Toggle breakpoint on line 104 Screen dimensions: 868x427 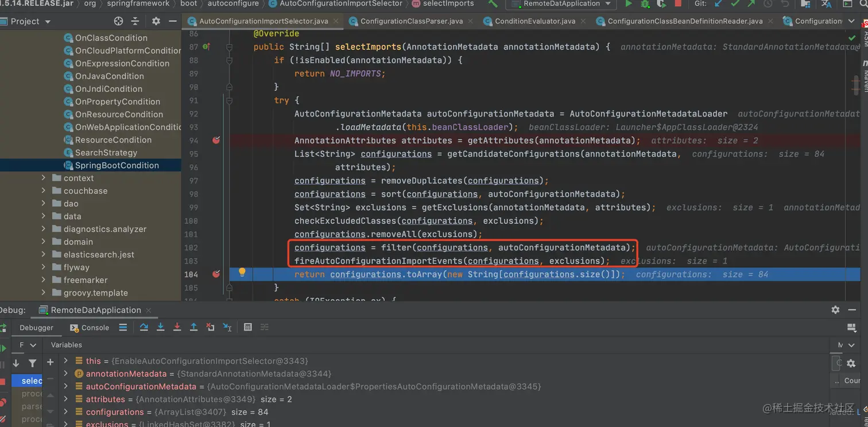tap(216, 274)
